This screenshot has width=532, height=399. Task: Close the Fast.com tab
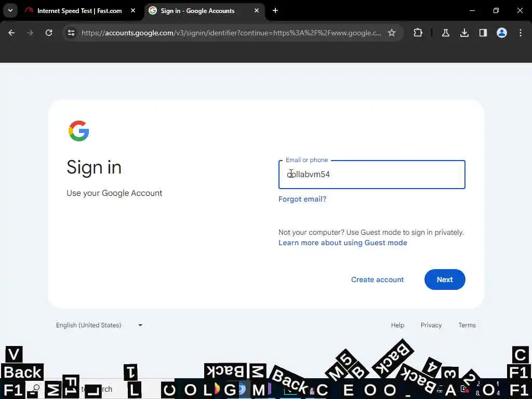pyautogui.click(x=133, y=10)
